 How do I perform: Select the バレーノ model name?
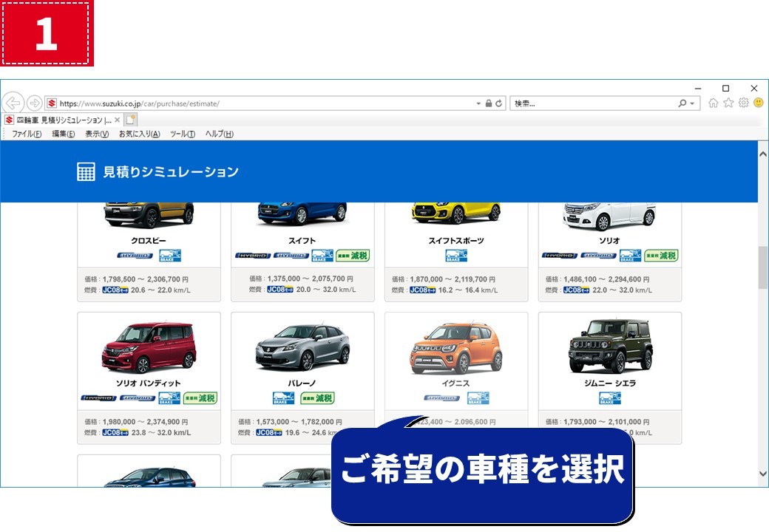coord(302,383)
